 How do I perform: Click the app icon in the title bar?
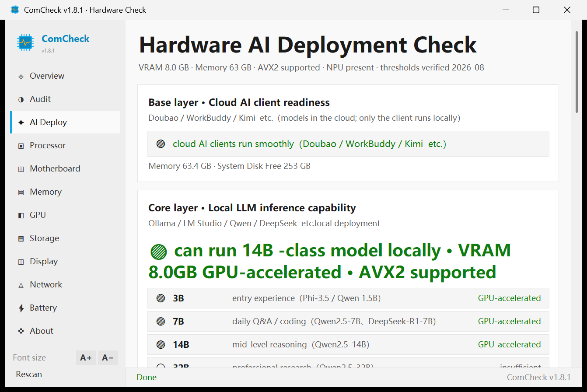click(x=15, y=10)
